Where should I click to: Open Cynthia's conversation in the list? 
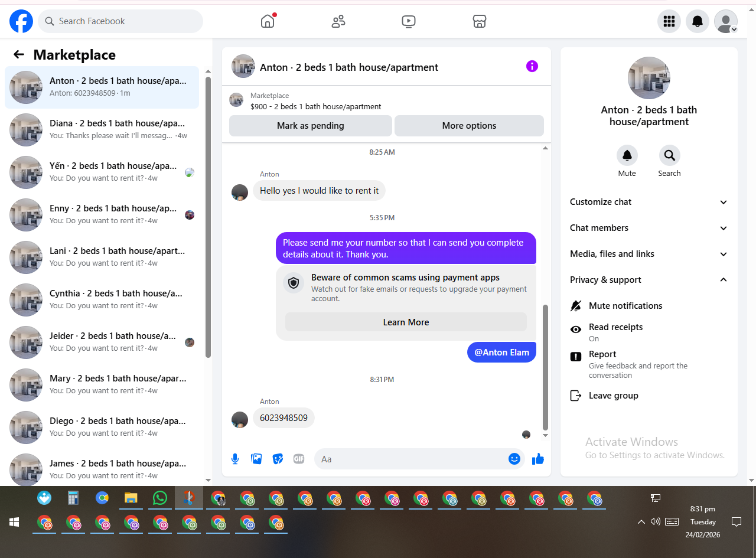coord(102,300)
